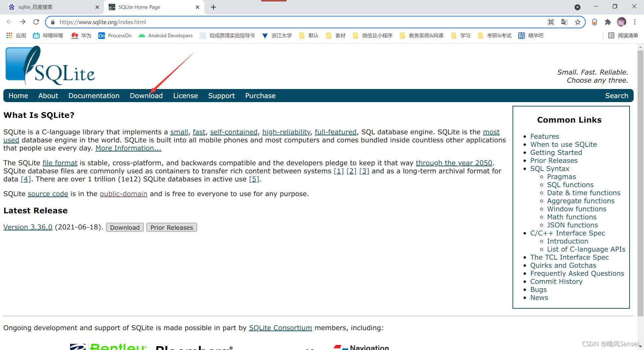Open Getting Started in Common Links
This screenshot has height=350, width=644.
tap(556, 152)
